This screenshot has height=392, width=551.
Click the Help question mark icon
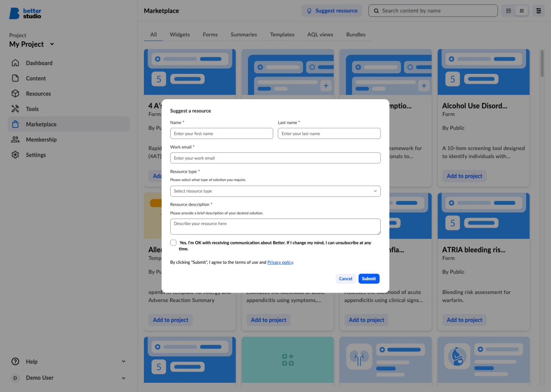pos(15,362)
